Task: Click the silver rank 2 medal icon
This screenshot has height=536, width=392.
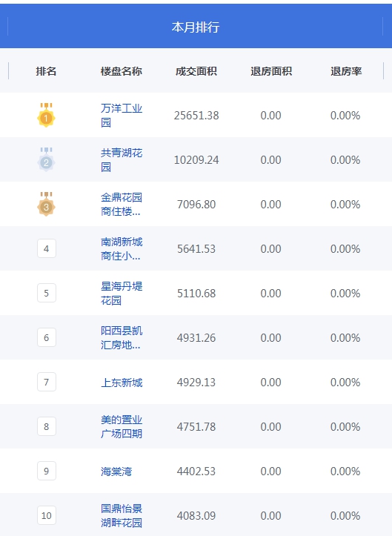Action: [46, 159]
